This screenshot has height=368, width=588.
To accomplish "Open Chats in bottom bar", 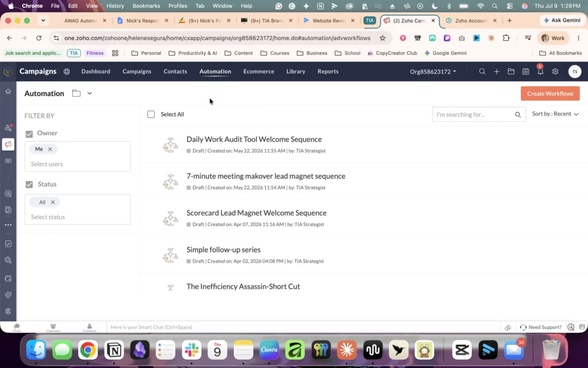I will point(17,327).
